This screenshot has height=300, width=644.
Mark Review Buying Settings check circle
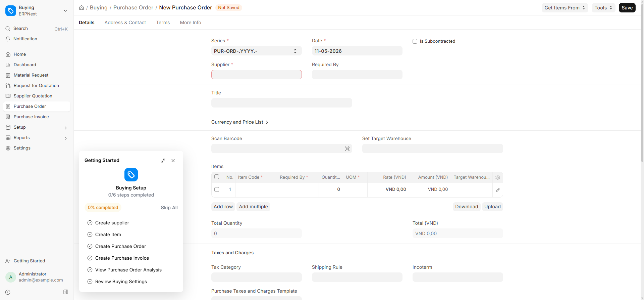pos(90,282)
